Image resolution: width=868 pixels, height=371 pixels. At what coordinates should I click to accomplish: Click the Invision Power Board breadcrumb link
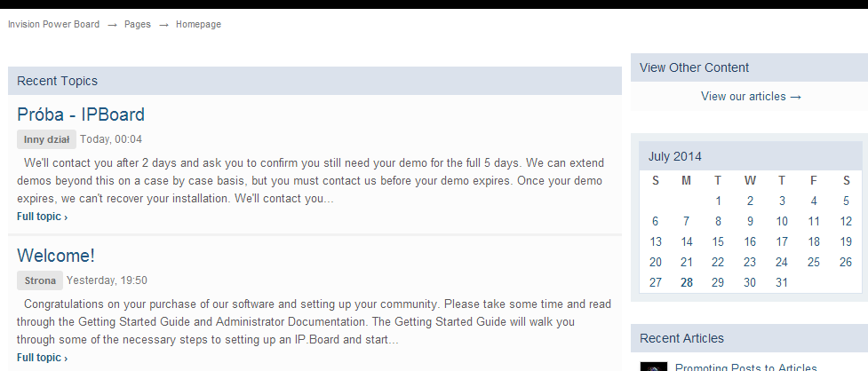(x=53, y=25)
